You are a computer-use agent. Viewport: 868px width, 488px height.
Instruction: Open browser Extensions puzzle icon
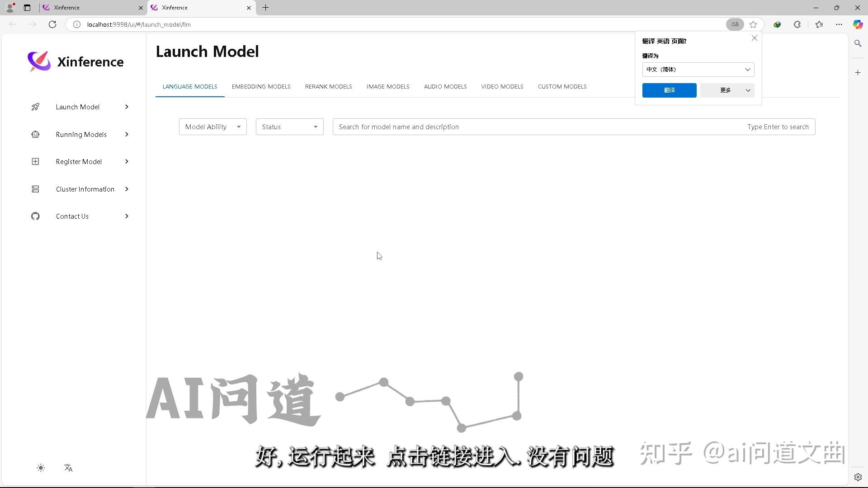click(x=797, y=24)
